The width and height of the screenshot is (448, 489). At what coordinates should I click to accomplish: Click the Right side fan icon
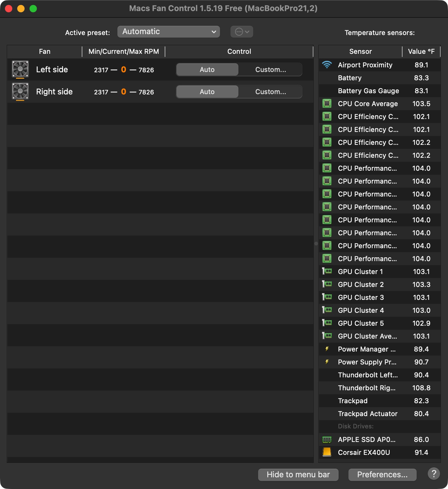[20, 92]
